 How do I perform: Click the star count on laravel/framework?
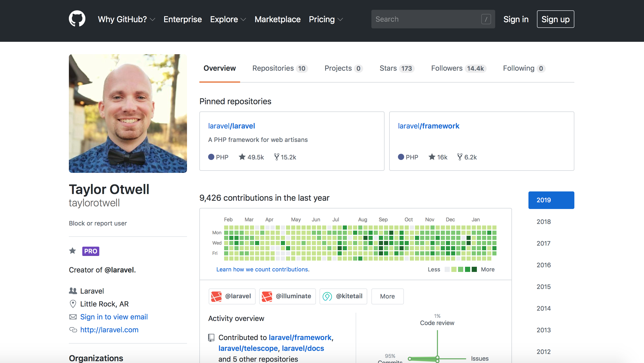[x=438, y=157]
